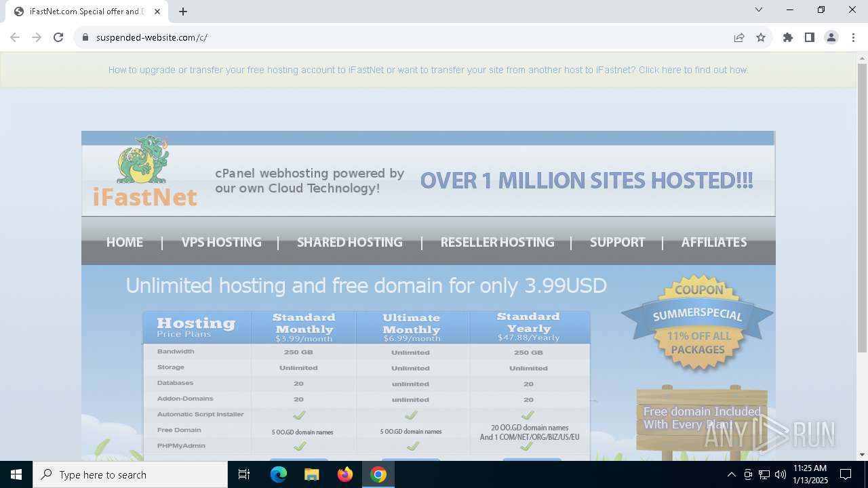Open Chrome's three-dot menu
The image size is (868, 488).
[853, 37]
